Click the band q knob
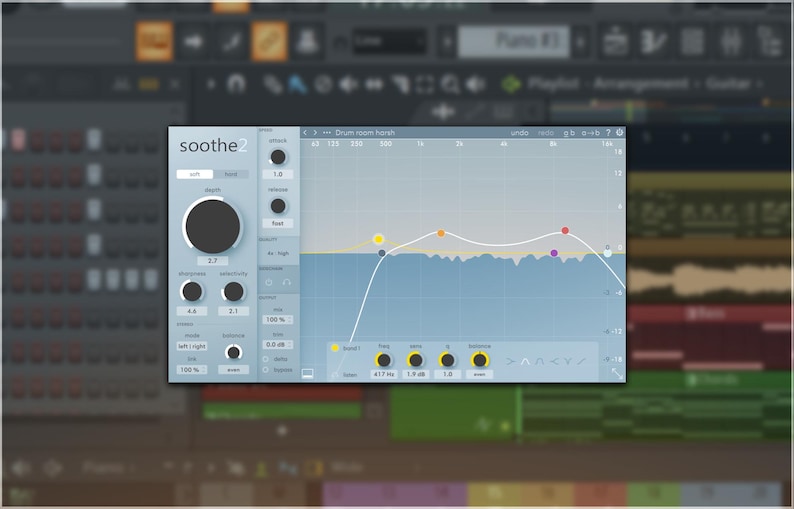Viewport: 794px width, 509px height. [448, 360]
